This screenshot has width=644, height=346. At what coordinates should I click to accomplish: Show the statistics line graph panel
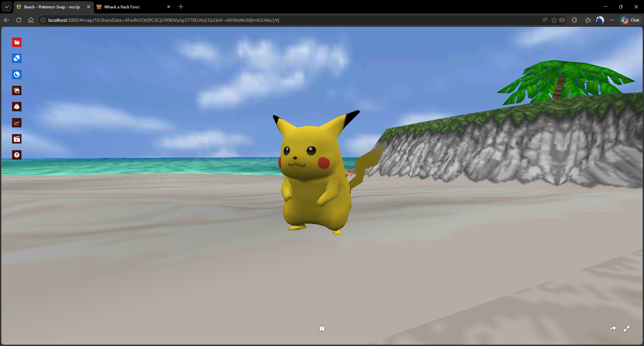coord(17,123)
